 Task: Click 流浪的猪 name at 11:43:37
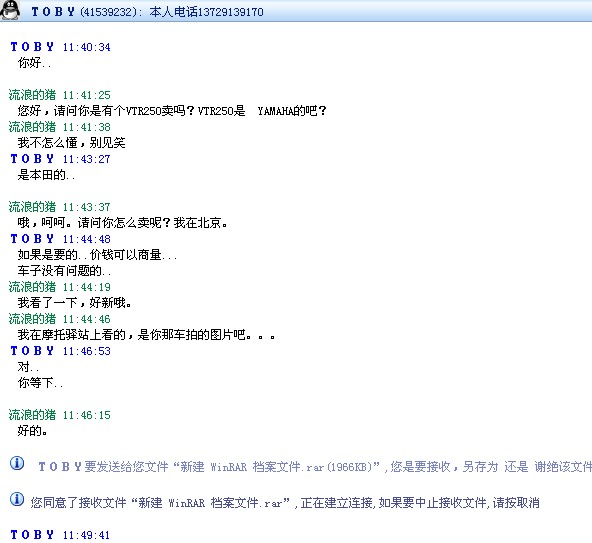pos(32,207)
